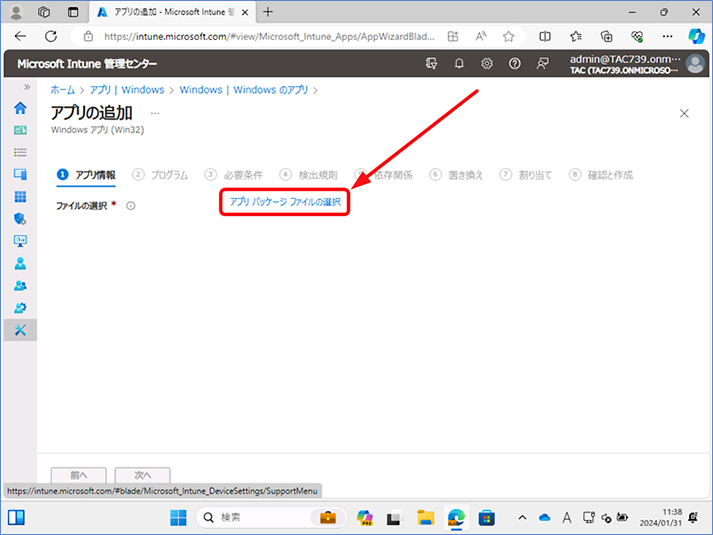Open new browser tab
This screenshot has height=535, width=713.
[x=268, y=12]
